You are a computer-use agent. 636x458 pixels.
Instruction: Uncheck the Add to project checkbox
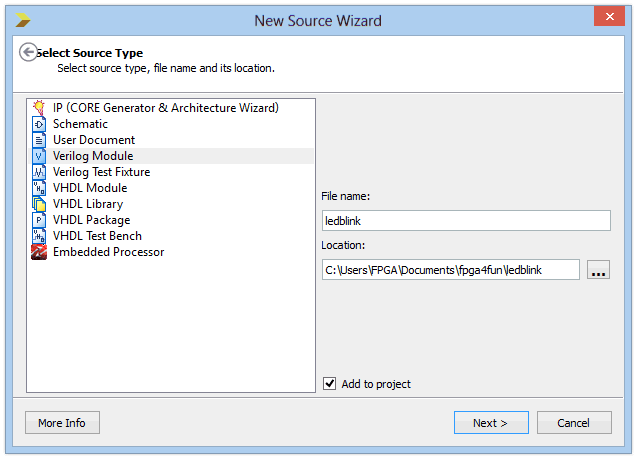329,383
